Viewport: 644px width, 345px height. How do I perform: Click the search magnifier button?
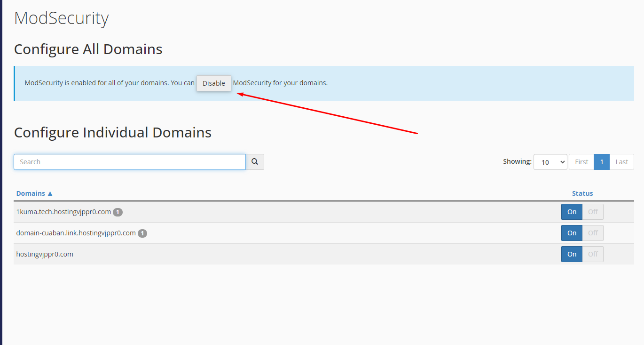[255, 162]
